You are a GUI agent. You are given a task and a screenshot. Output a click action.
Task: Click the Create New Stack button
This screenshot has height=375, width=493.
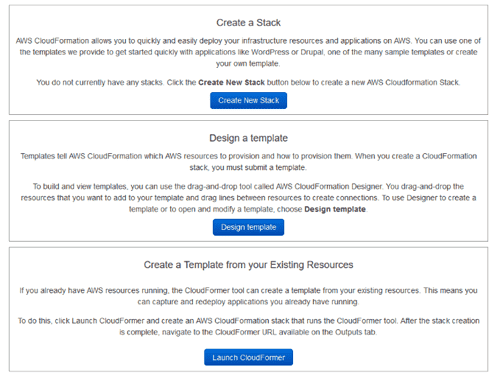[248, 100]
